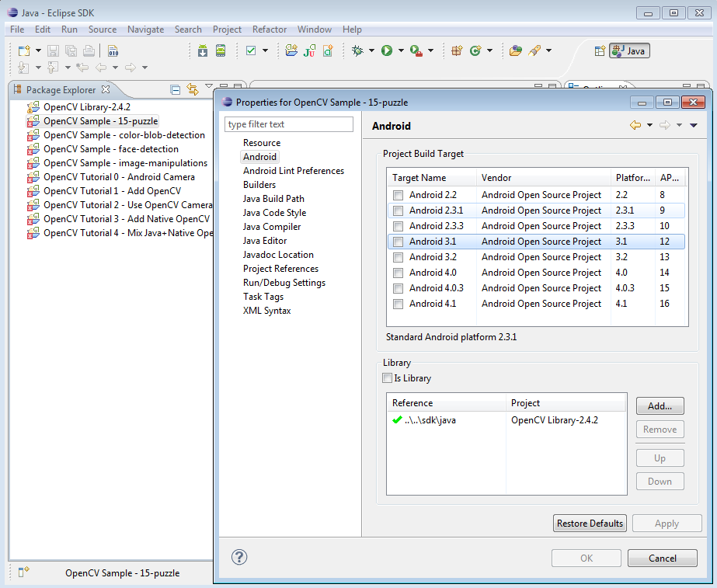Click the New JUnit test project icon
The width and height of the screenshot is (717, 588).
tap(310, 50)
